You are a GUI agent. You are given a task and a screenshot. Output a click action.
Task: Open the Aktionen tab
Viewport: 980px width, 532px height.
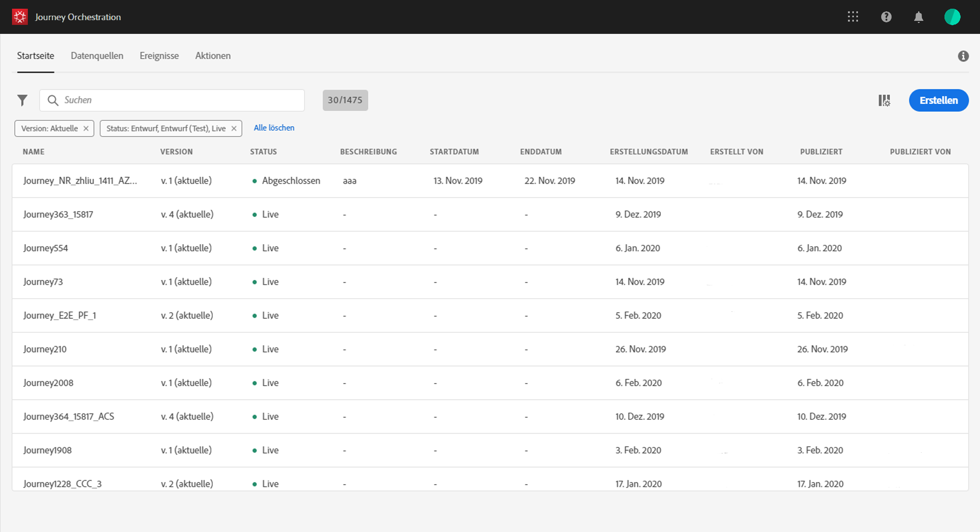click(213, 56)
